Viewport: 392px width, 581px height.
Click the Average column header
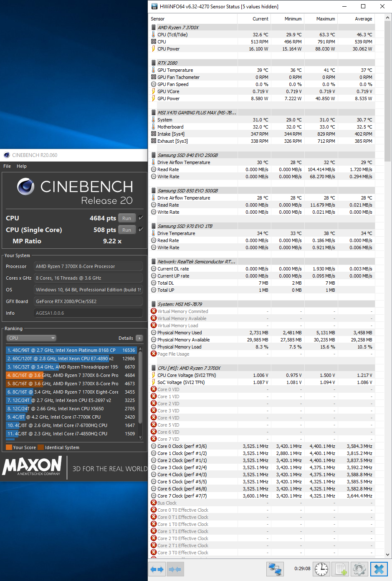pos(356,19)
